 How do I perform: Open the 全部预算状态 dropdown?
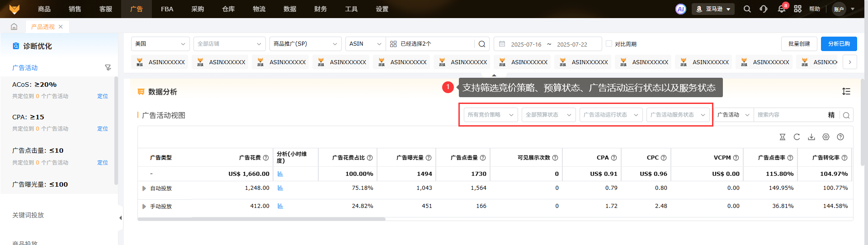tap(548, 115)
